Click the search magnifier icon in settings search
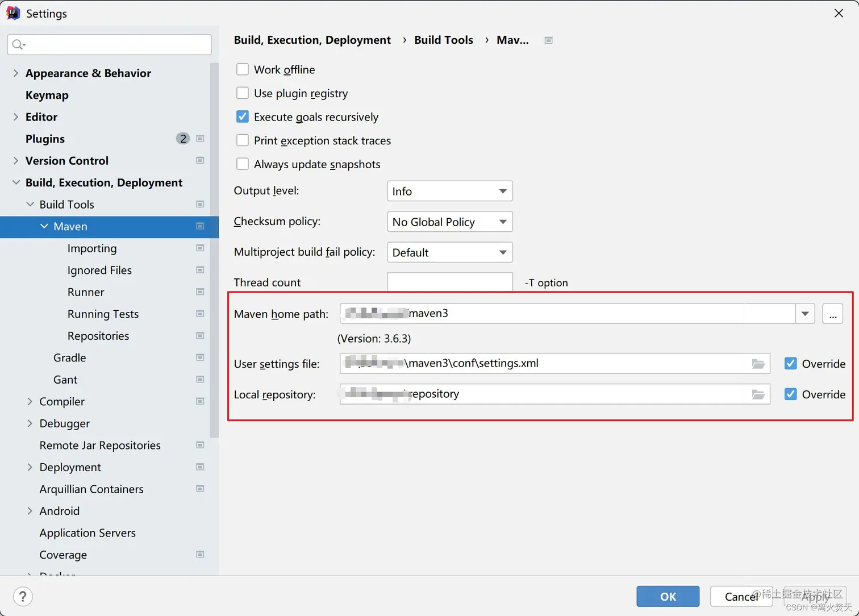 19,44
